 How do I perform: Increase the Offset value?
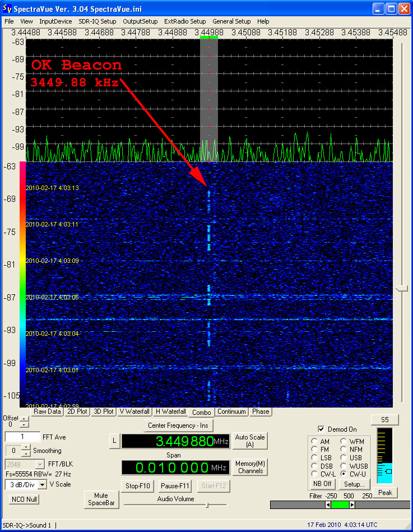[24, 419]
